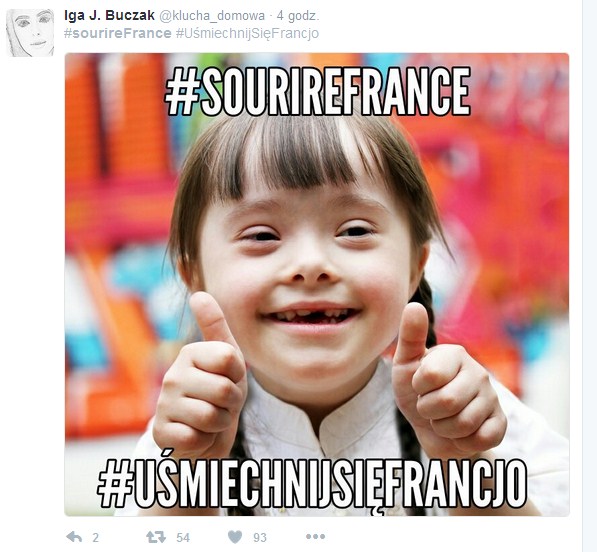Image resolution: width=597 pixels, height=552 pixels.
Task: Open the three-dot more options menu
Action: coord(316,537)
